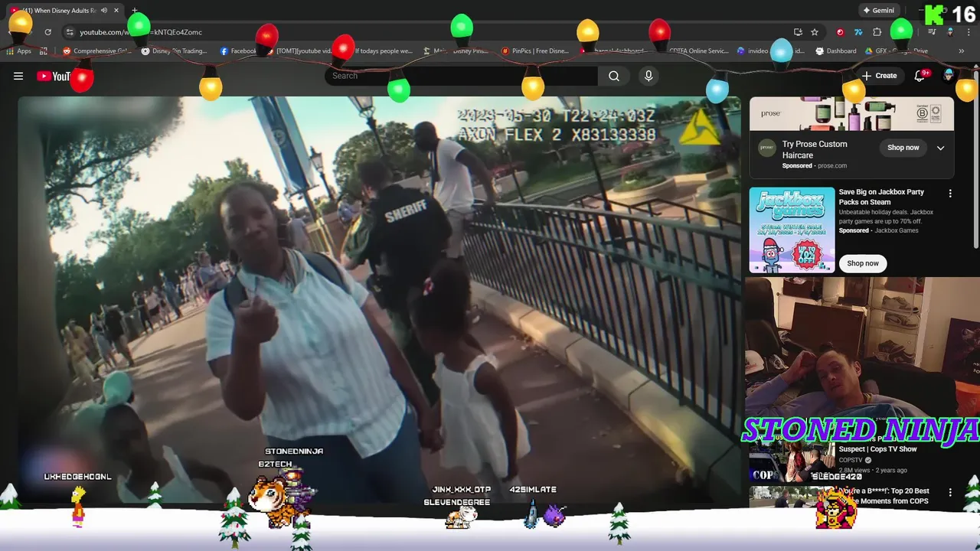Screen dimensions: 980x551
Task: Click the Create button
Action: [x=879, y=76]
